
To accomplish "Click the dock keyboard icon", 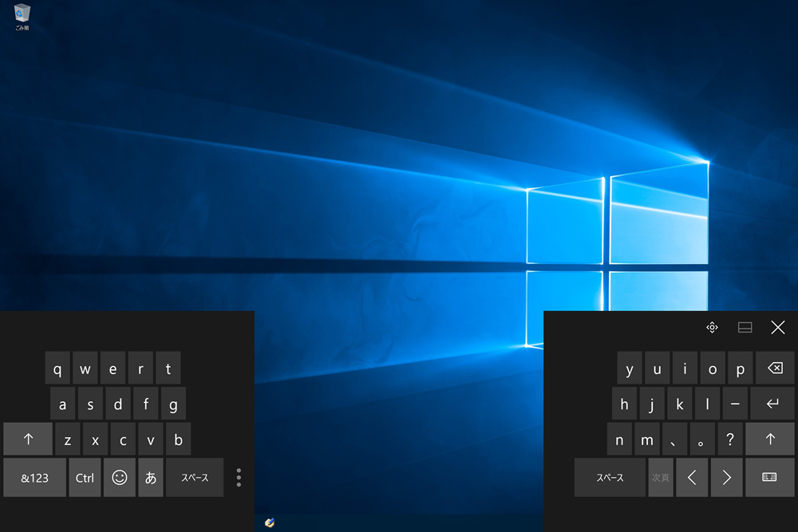I will [745, 327].
